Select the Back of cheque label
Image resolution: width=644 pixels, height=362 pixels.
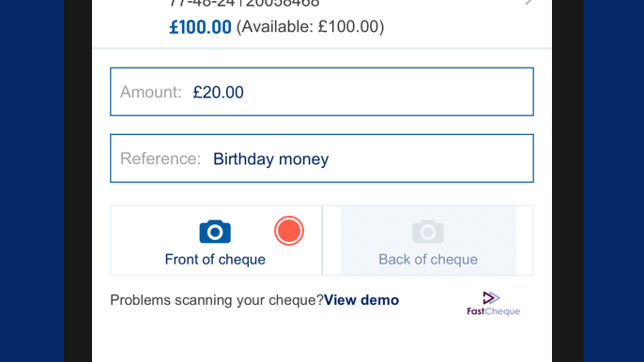[x=428, y=260]
